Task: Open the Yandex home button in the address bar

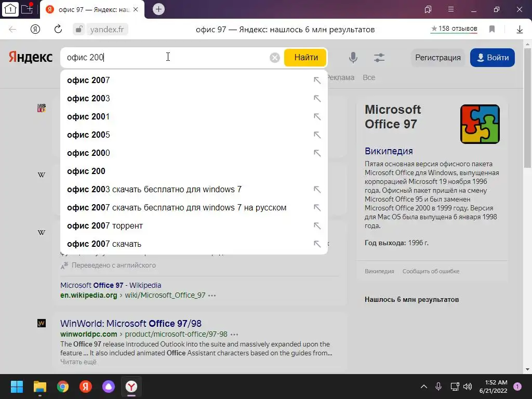Action: pos(35,30)
